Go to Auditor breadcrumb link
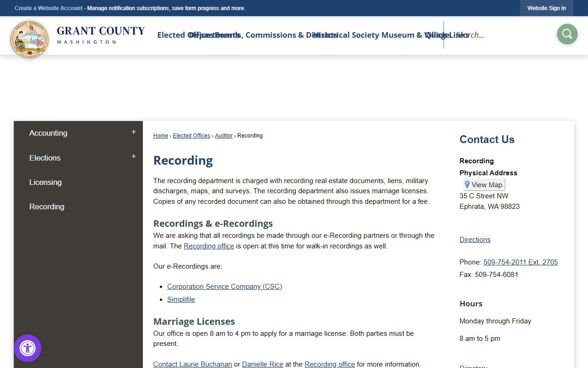The image size is (588, 368). click(x=224, y=136)
